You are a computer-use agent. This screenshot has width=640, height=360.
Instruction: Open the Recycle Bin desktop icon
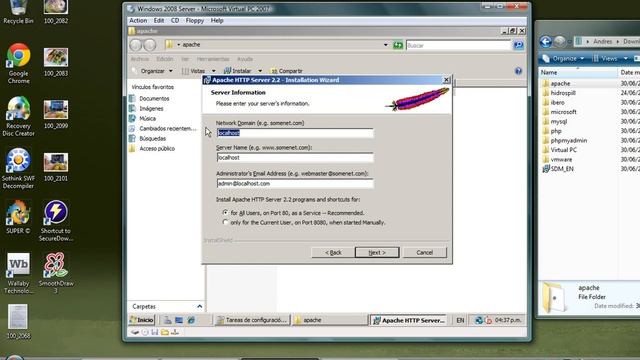[18, 12]
